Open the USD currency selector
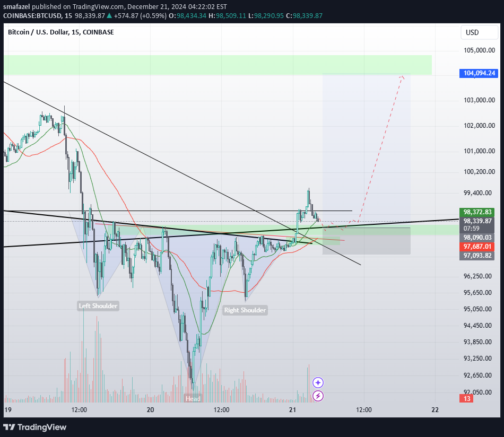The height and width of the screenshot is (437, 504). point(479,32)
